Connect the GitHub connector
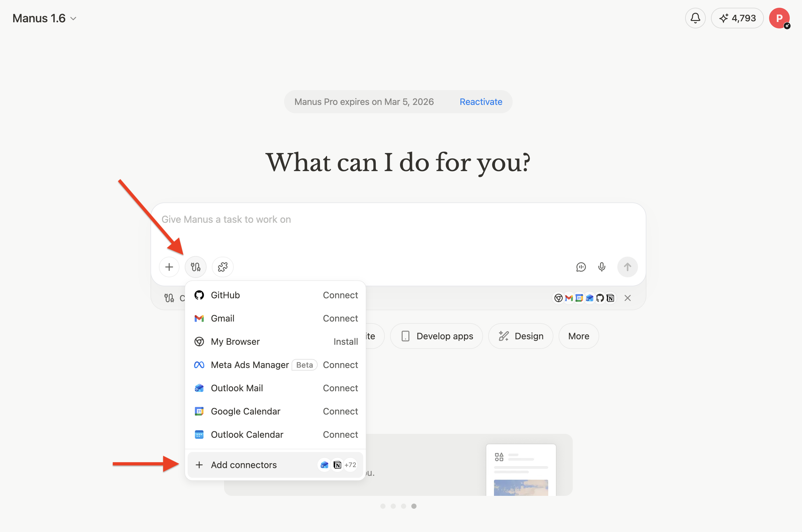This screenshot has height=532, width=802. (340, 295)
